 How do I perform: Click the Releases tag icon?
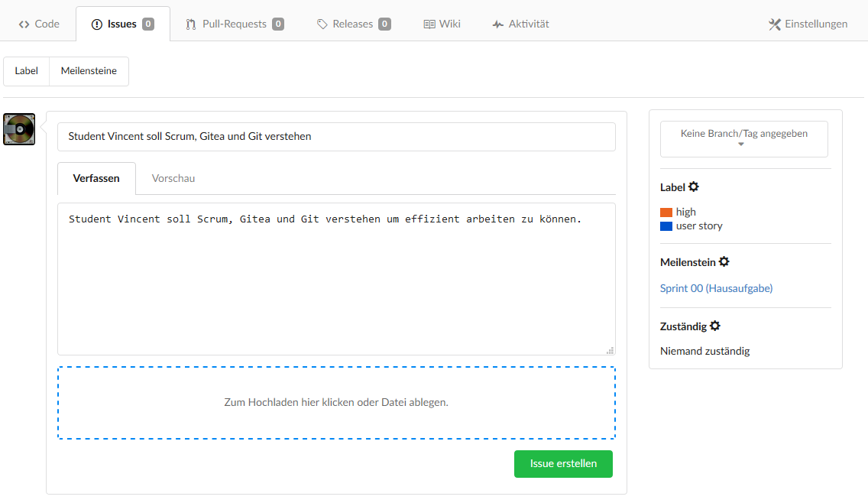322,24
